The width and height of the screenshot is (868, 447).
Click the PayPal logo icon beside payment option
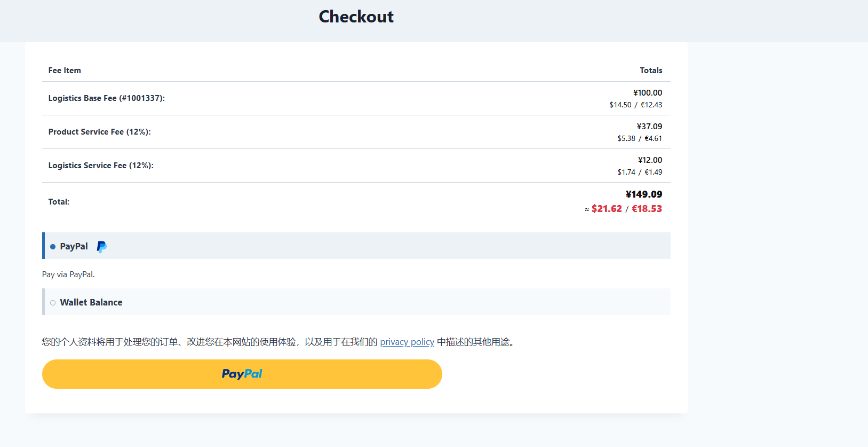pos(101,247)
